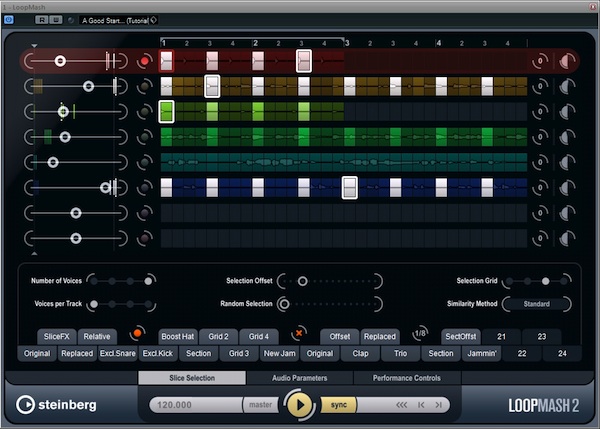Open the preset browser diamond icon
Viewport: 600px width, 429px height.
tap(153, 20)
